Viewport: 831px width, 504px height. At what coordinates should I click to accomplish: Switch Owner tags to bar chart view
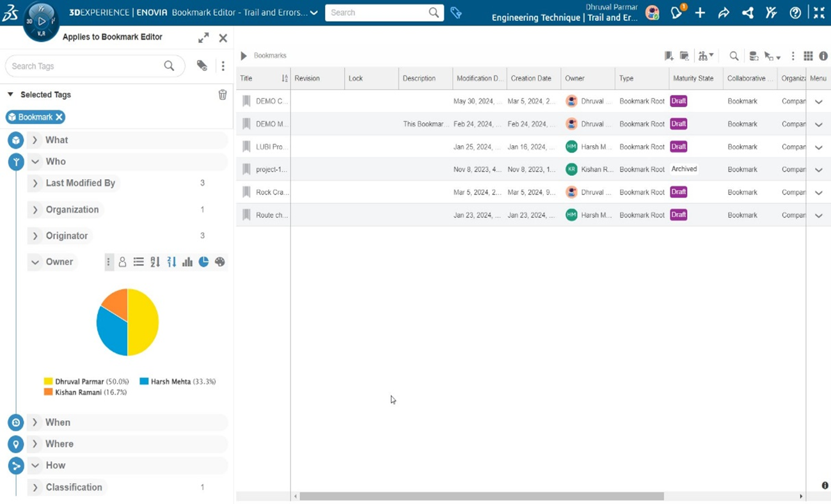coord(187,262)
